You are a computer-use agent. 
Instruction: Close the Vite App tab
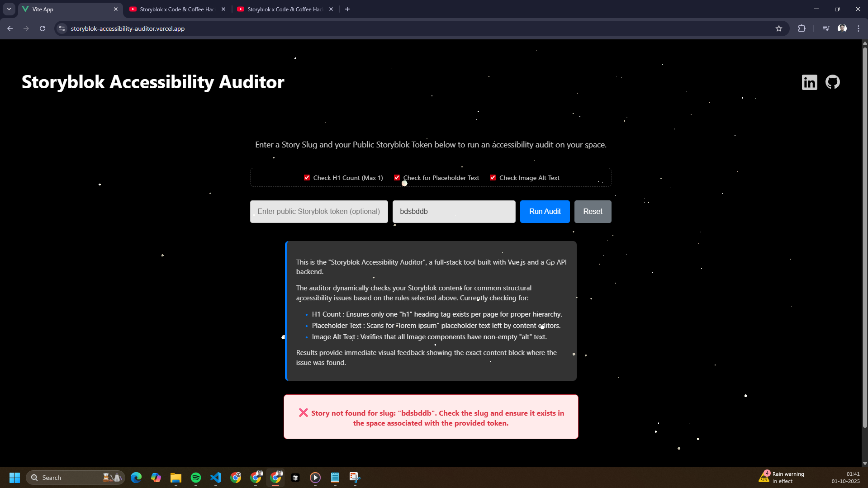116,9
